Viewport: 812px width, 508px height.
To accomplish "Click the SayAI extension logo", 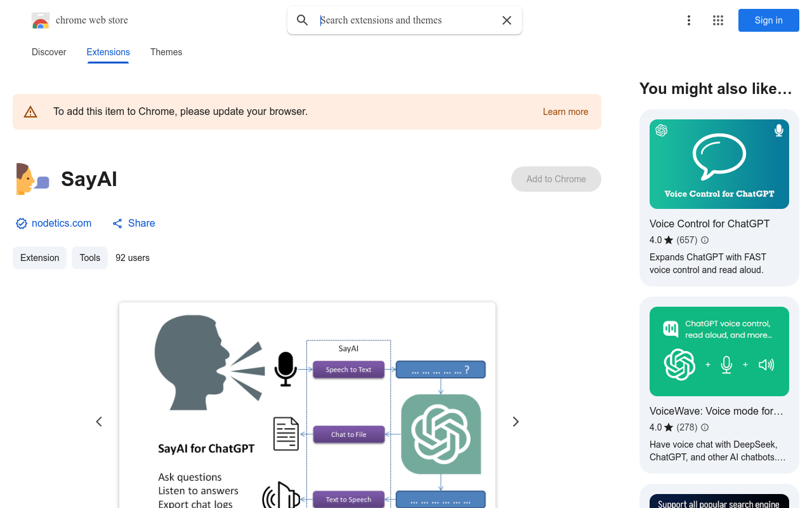I will tap(32, 179).
